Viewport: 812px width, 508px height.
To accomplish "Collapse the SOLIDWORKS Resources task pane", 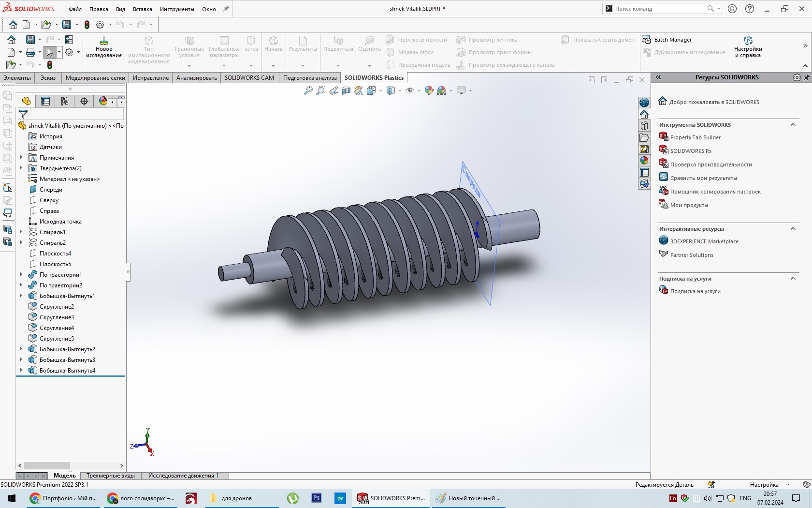I will pyautogui.click(x=658, y=77).
